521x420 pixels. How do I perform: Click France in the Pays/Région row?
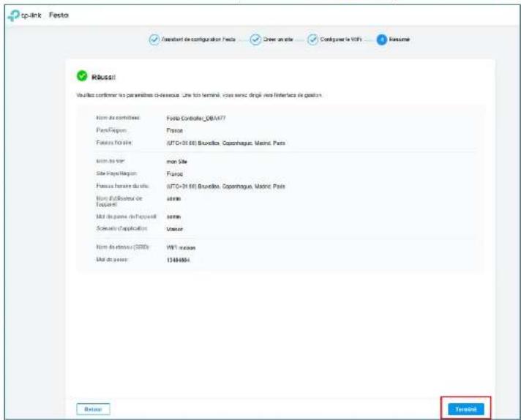pos(175,130)
